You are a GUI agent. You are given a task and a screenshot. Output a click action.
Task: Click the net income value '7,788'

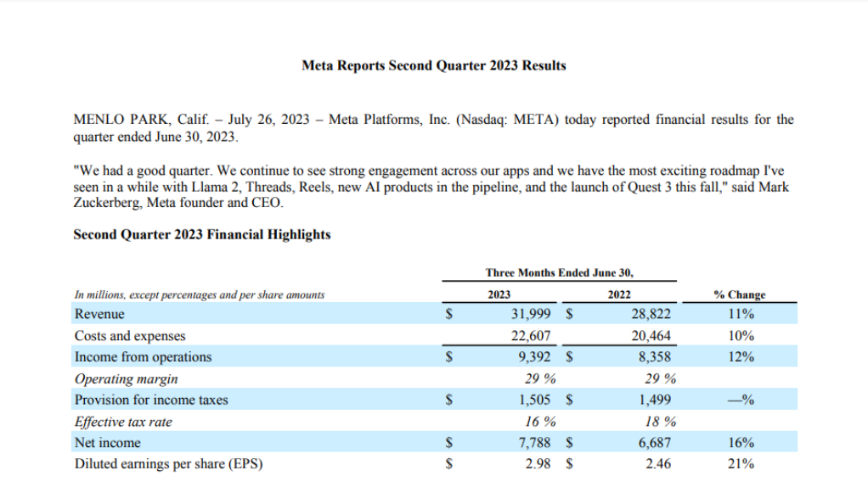535,443
